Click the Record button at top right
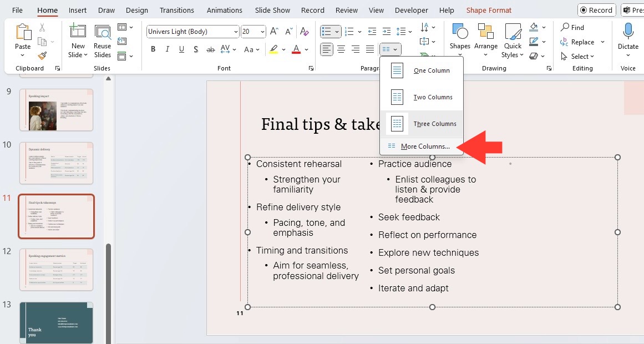The width and height of the screenshot is (644, 344). tap(596, 11)
